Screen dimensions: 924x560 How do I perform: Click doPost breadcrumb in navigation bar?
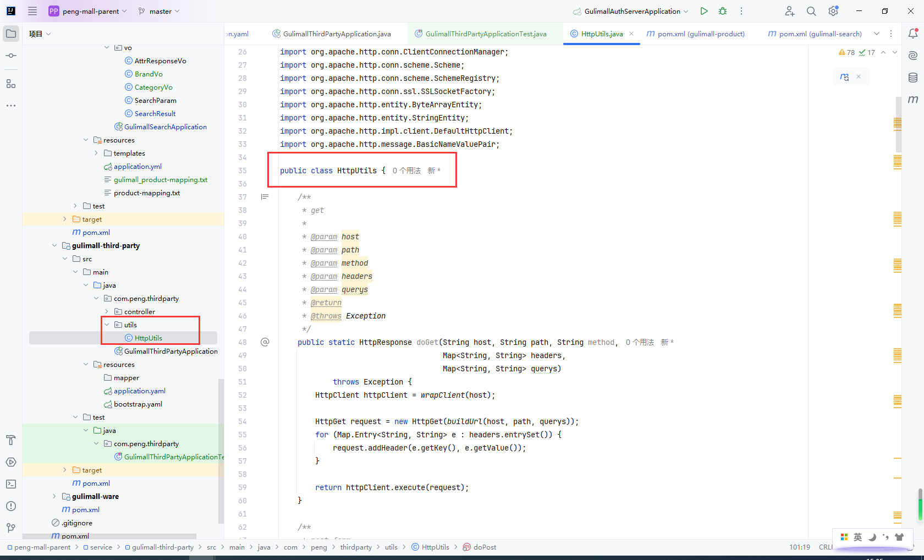(480, 547)
